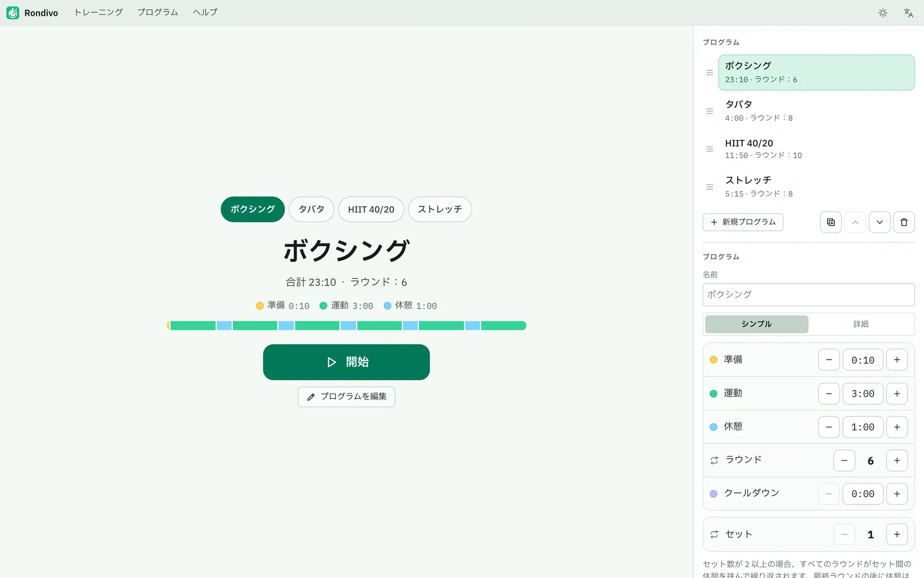Viewport: 924px width, 578px height.
Task: Move program down with arrow
Action: [879, 222]
